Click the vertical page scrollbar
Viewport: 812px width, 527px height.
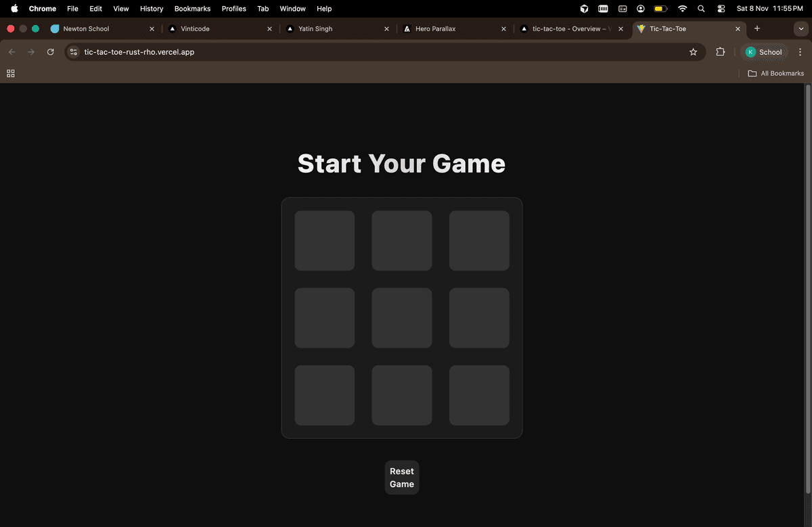[807, 290]
